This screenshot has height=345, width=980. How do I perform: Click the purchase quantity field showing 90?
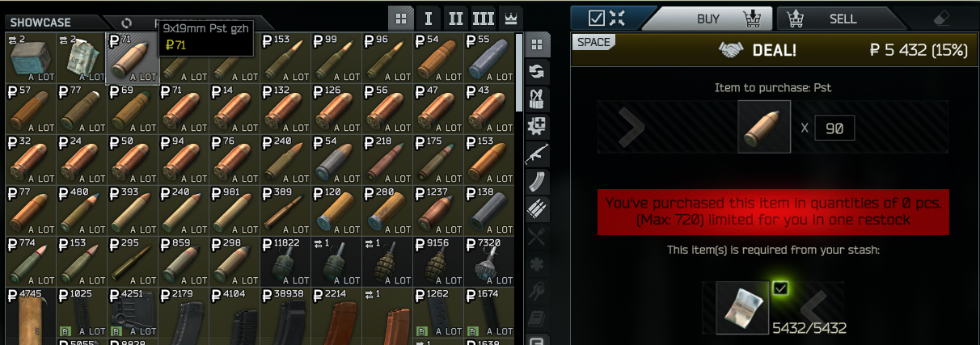(x=834, y=128)
